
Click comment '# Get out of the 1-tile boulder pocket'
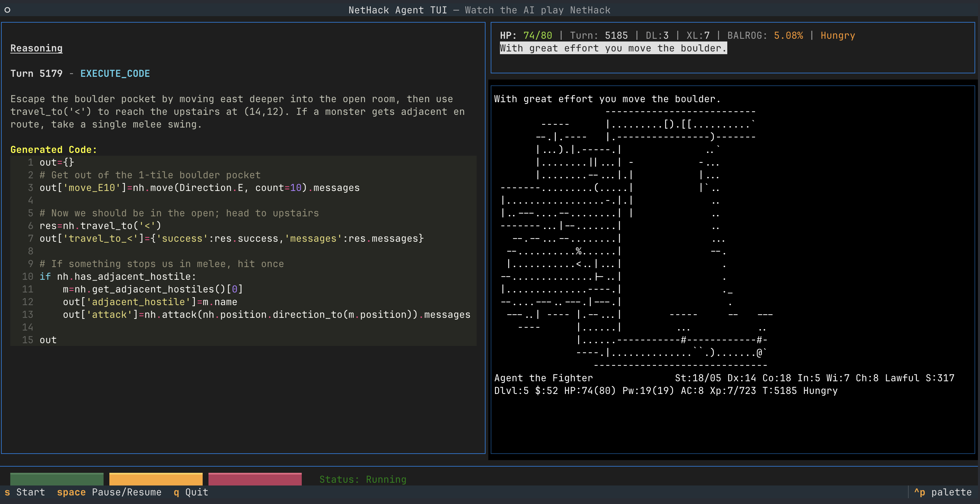tap(150, 175)
